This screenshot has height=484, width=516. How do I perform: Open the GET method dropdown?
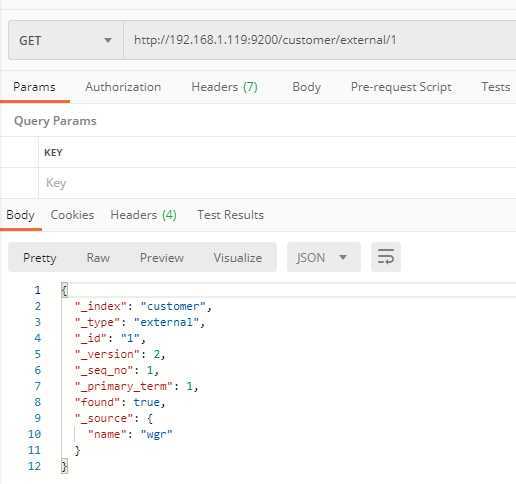pos(66,40)
